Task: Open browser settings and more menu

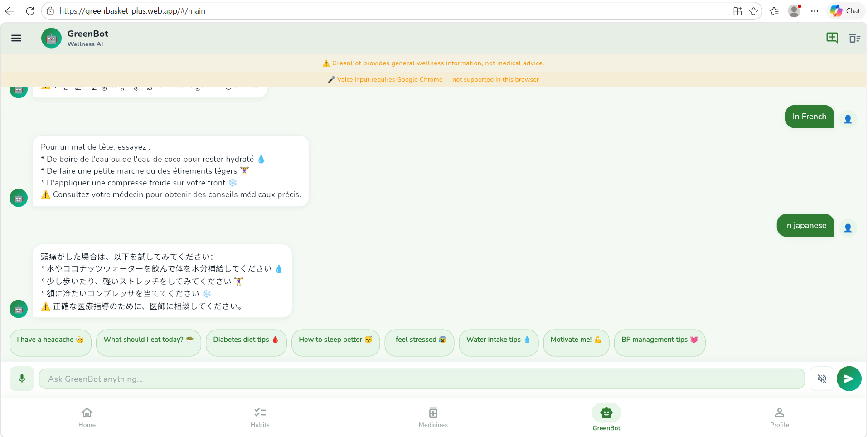Action: 815,11
